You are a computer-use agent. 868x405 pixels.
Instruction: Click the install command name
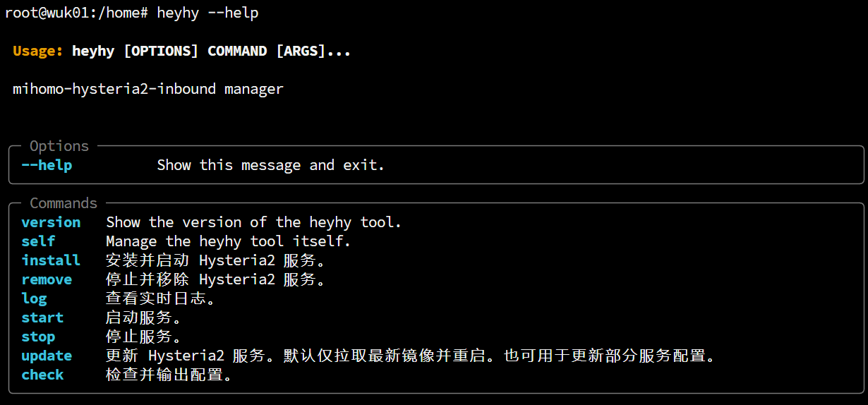pos(51,260)
